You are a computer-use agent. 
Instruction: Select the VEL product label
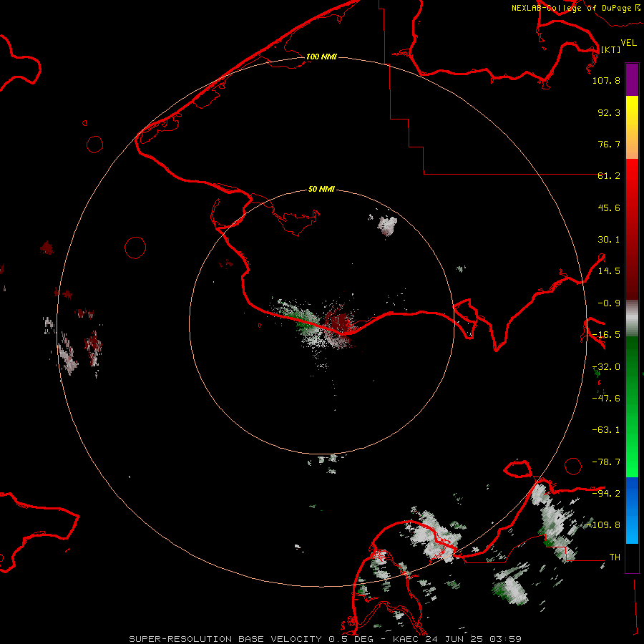628,43
